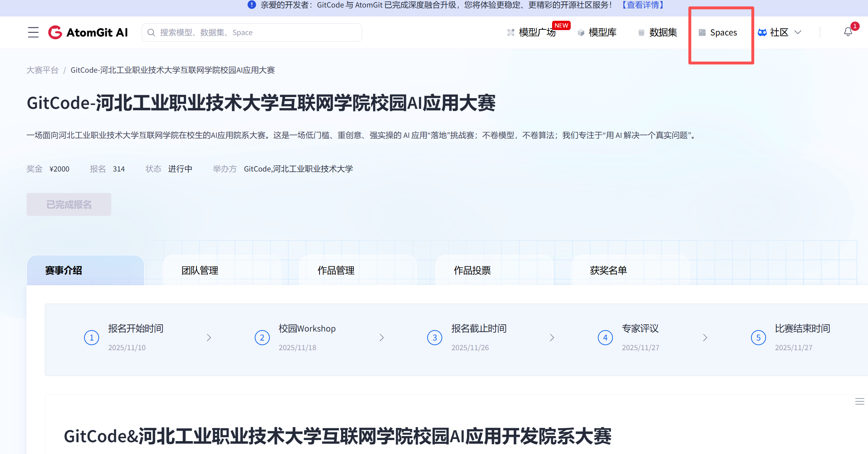Open the 获奖名单 tab
Screen dimensions: 868x454
pyautogui.click(x=608, y=270)
